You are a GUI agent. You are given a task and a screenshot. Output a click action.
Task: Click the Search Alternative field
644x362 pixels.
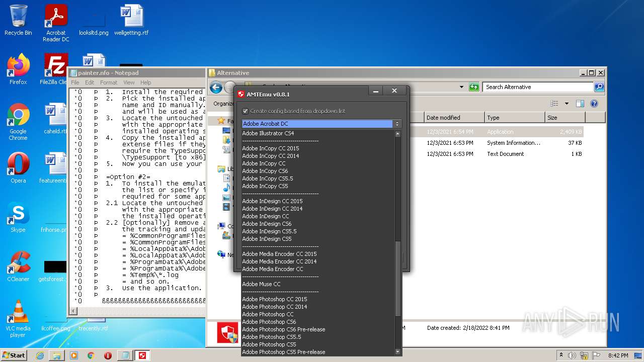tap(538, 87)
